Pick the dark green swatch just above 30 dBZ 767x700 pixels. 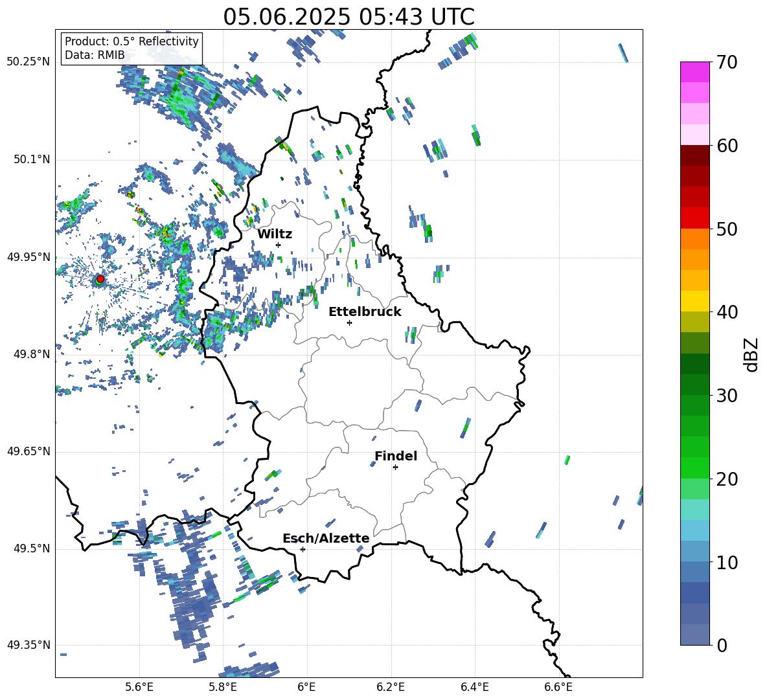[695, 385]
